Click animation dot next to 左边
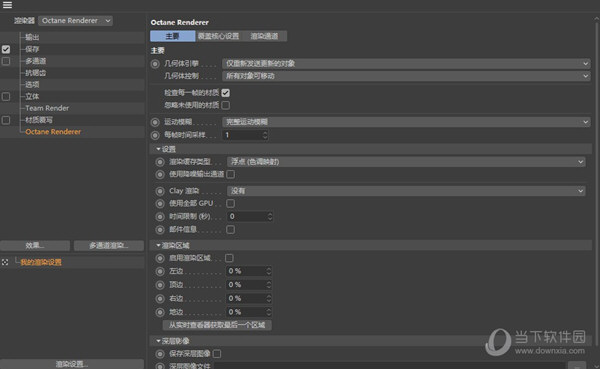This screenshot has width=600, height=369. [x=160, y=271]
